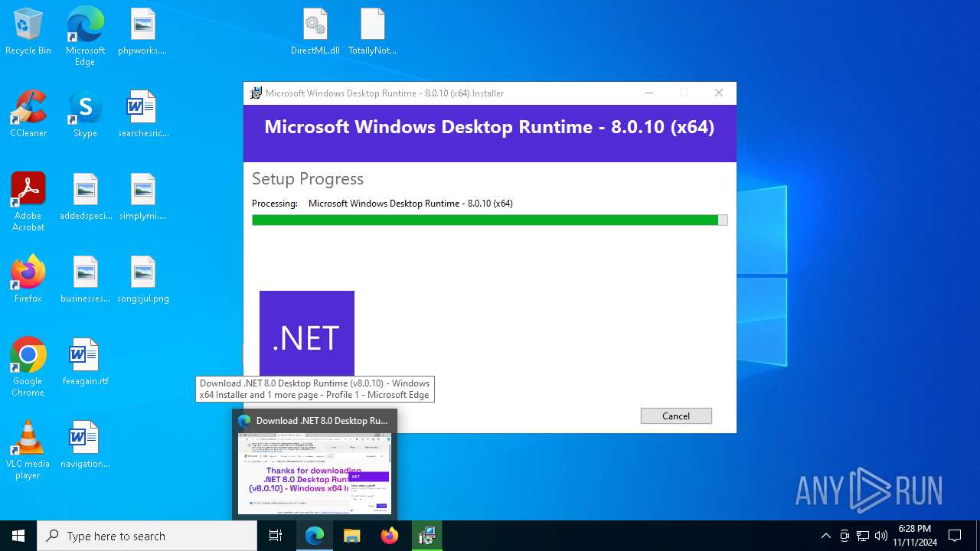The height and width of the screenshot is (551, 980).
Task: Open Microsoft Edge desktop shortcut
Action: 85,37
